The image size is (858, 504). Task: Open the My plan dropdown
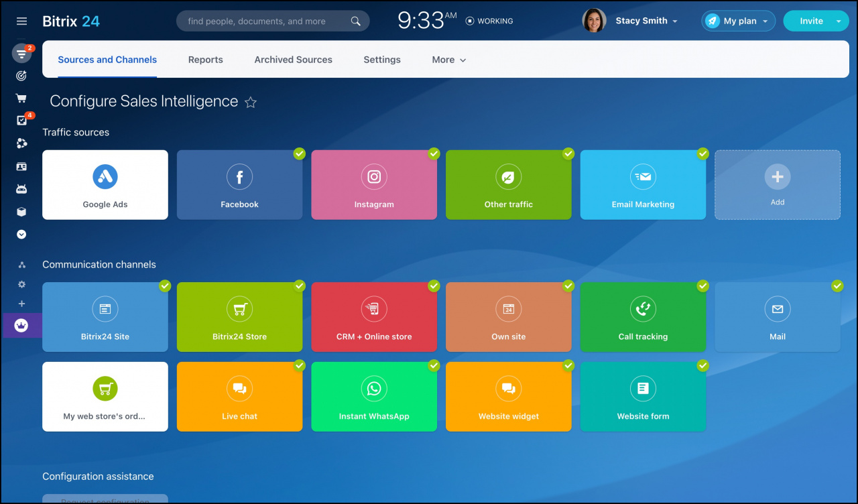tap(738, 21)
